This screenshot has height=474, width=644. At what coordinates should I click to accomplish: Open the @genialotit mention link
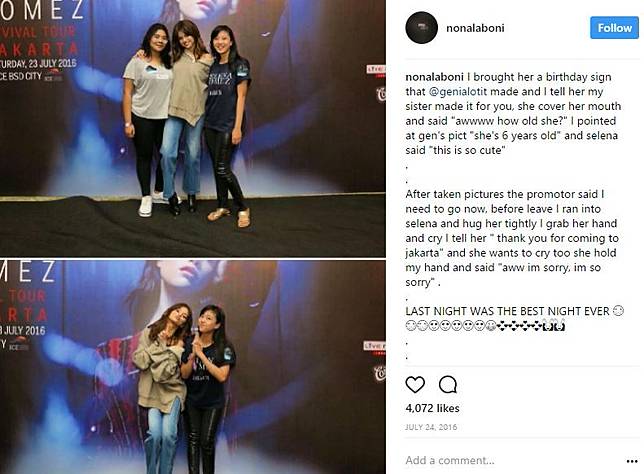click(458, 92)
